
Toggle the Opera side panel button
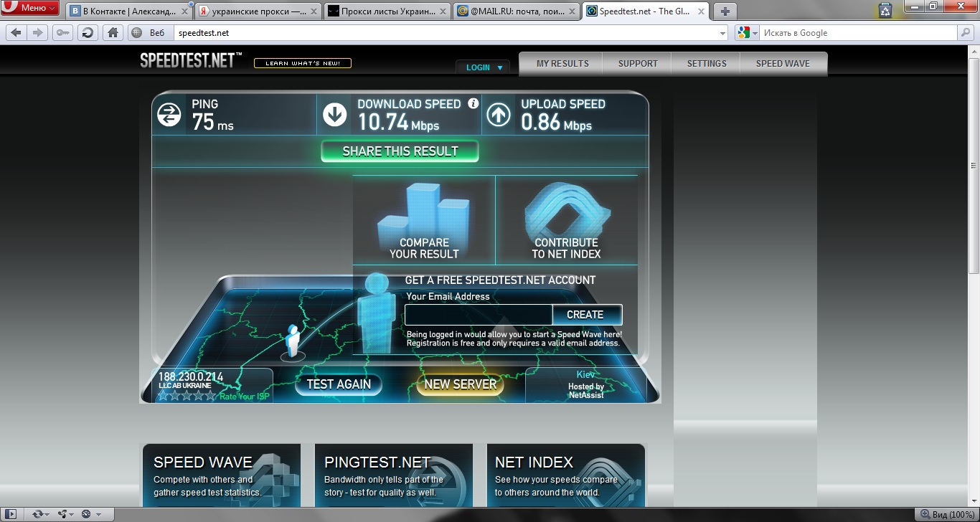click(x=10, y=514)
